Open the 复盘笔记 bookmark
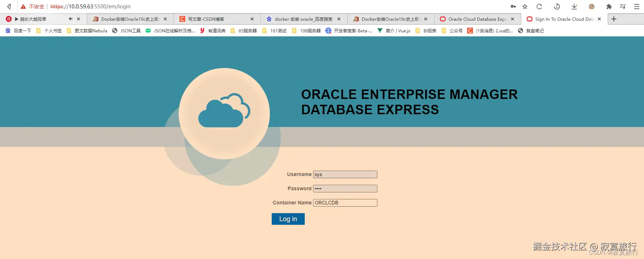 click(531, 31)
